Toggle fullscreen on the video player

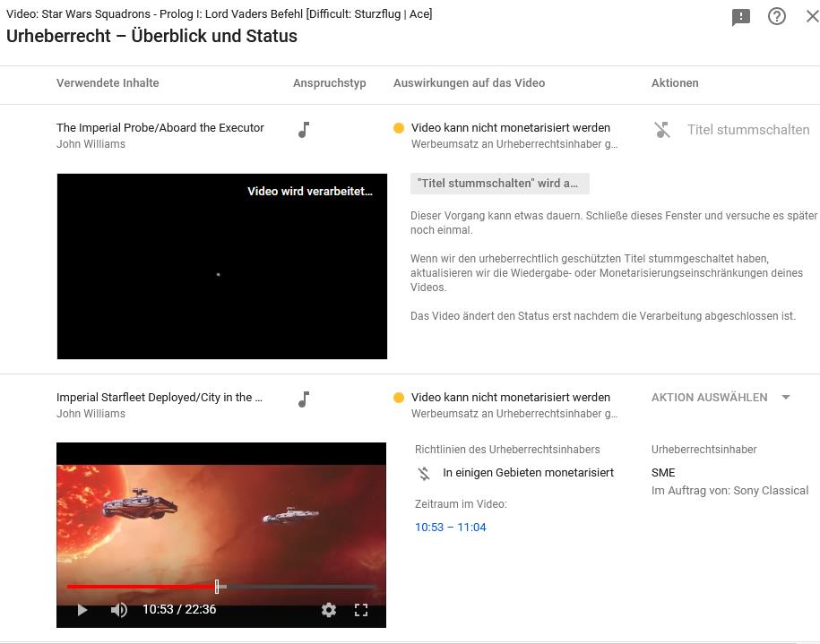[361, 610]
